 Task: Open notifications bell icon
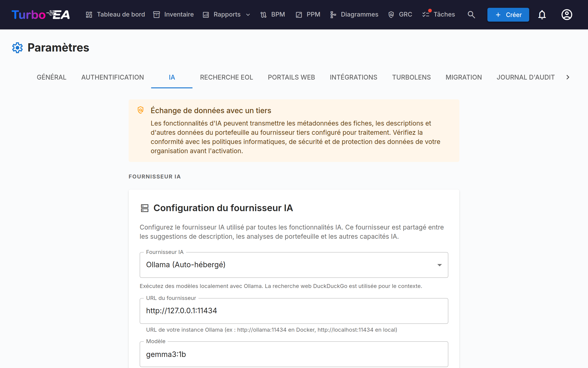pyautogui.click(x=542, y=14)
